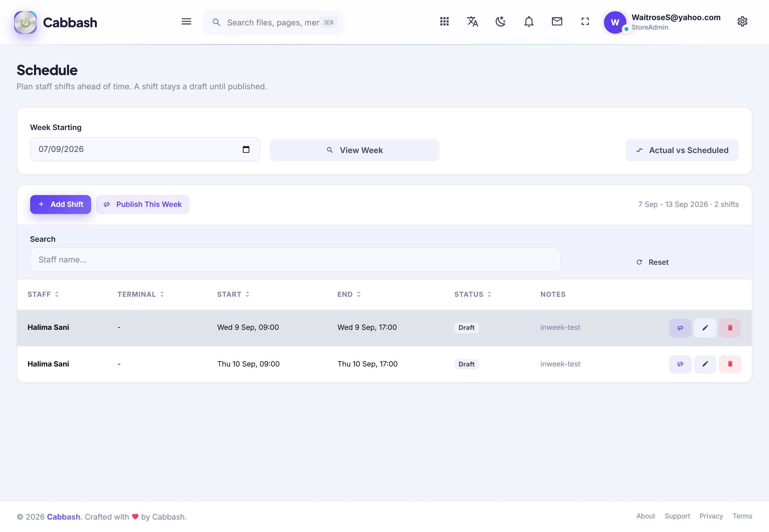Sort table by Start column
769x532 pixels.
pos(233,294)
